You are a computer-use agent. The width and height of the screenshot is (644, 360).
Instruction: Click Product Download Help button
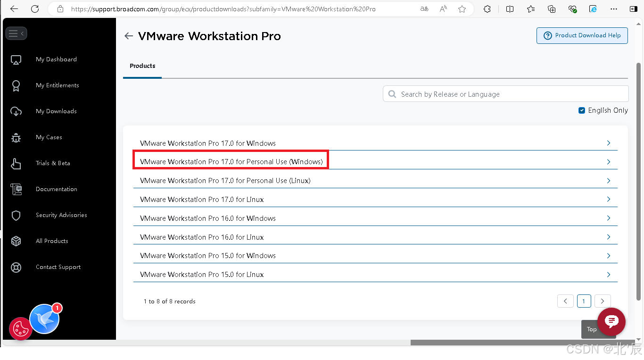[582, 35]
